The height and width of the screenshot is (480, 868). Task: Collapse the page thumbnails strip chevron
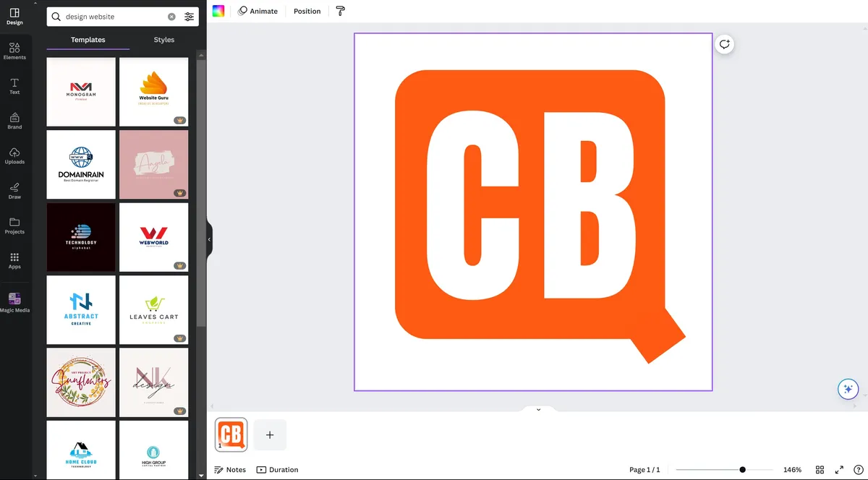click(538, 410)
